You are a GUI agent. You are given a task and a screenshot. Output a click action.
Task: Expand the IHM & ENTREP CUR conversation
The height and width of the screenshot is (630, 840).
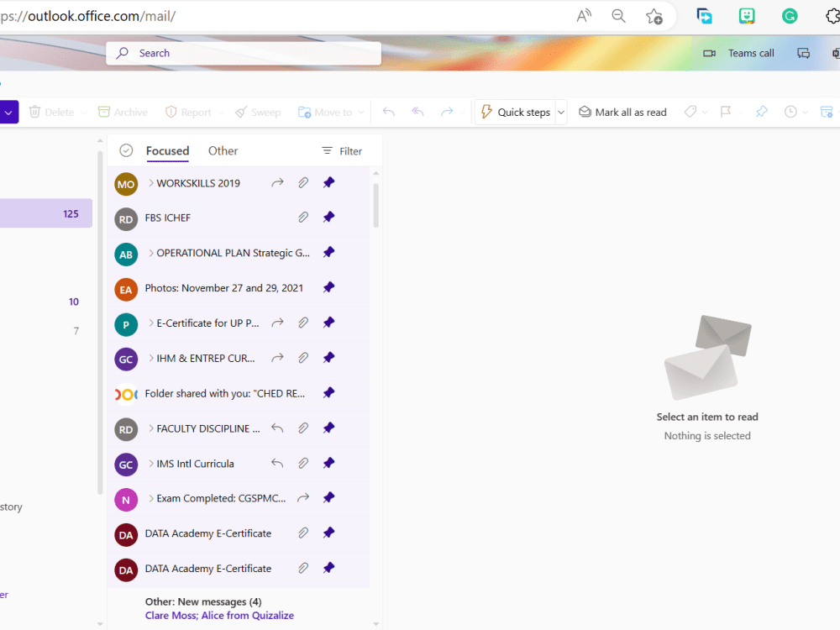(151, 358)
